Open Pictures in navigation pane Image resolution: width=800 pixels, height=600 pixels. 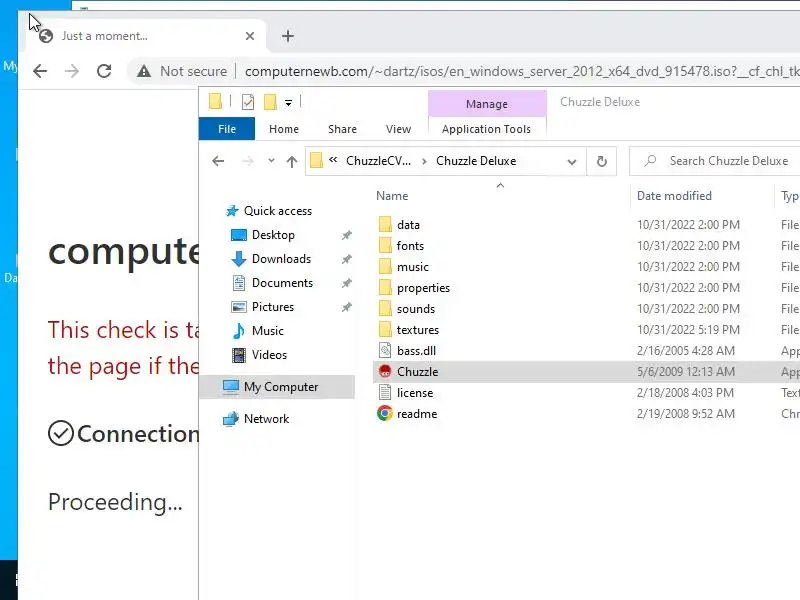(272, 307)
